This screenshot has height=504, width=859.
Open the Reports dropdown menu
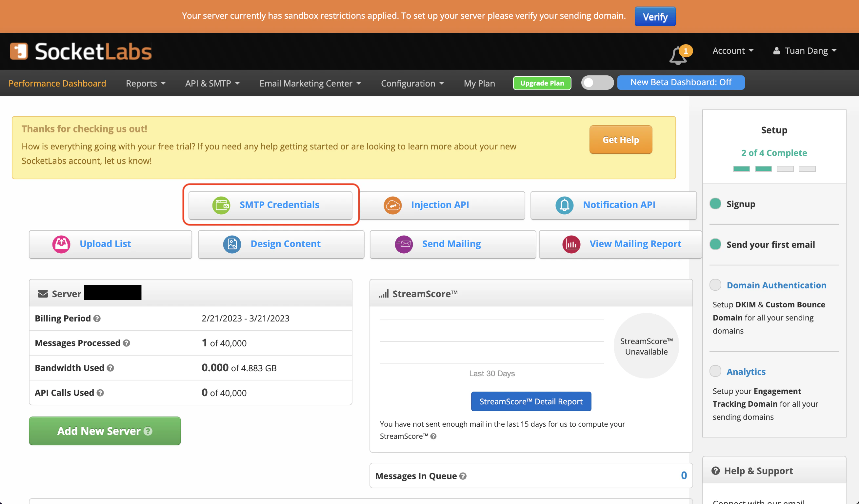tap(146, 83)
